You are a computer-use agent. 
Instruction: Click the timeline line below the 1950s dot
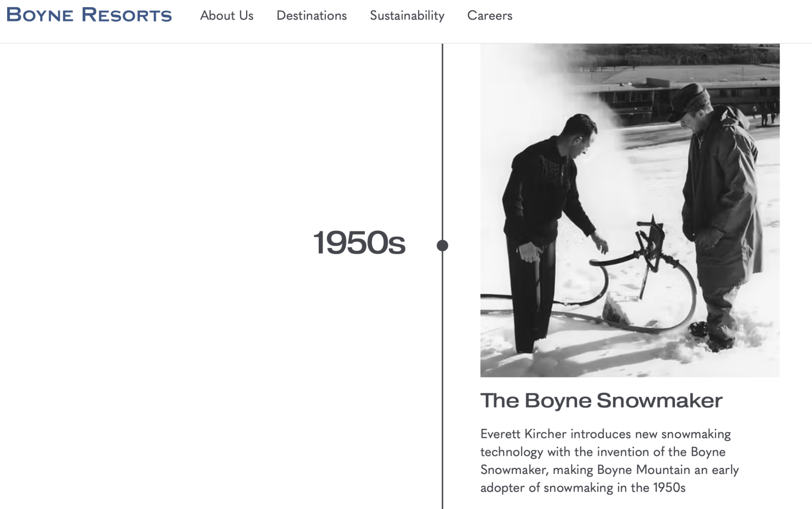443,381
